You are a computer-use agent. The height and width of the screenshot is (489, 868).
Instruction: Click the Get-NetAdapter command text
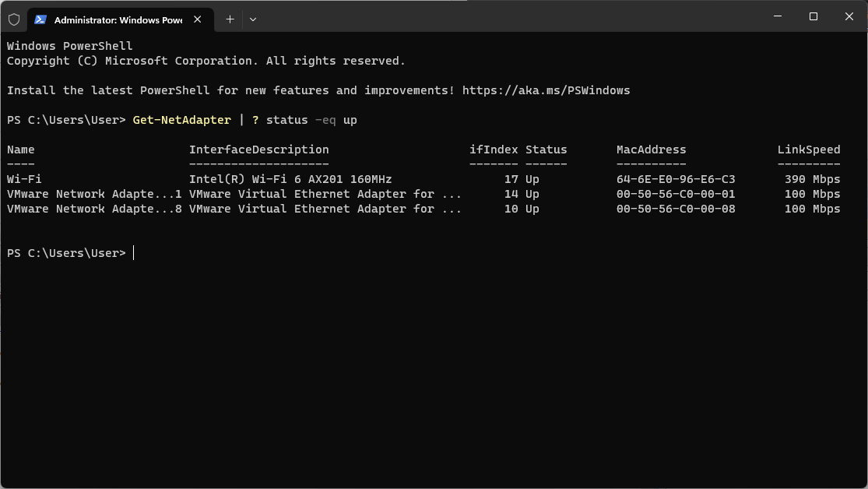181,120
